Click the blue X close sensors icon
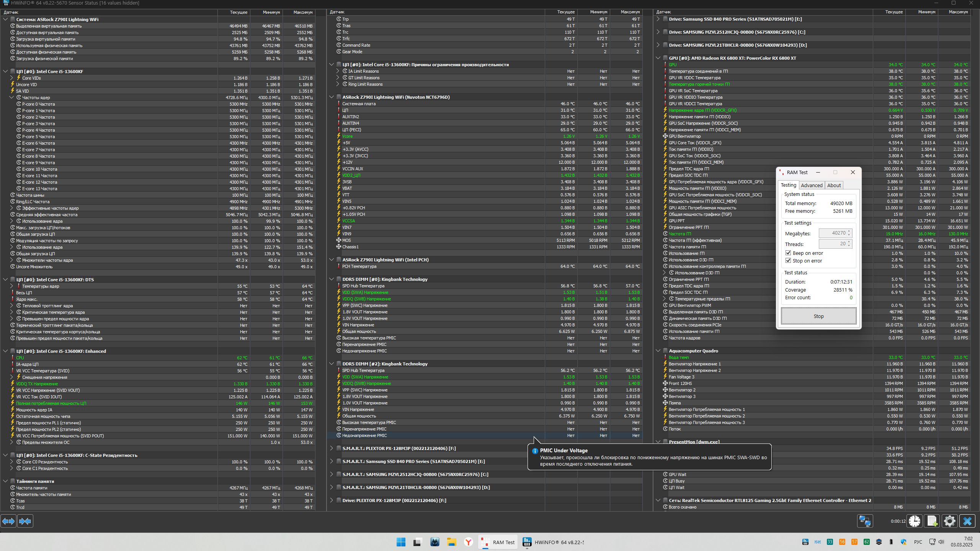The image size is (980, 551). (967, 521)
